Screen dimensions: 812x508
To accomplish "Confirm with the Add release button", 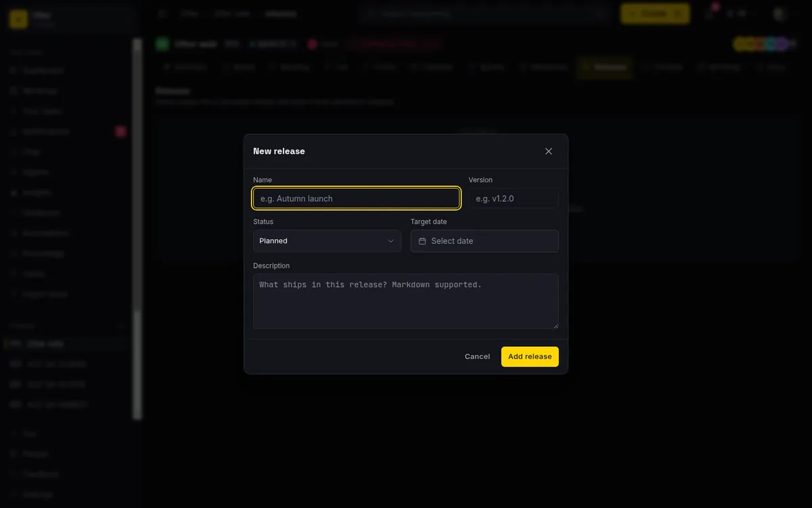I will tap(530, 356).
